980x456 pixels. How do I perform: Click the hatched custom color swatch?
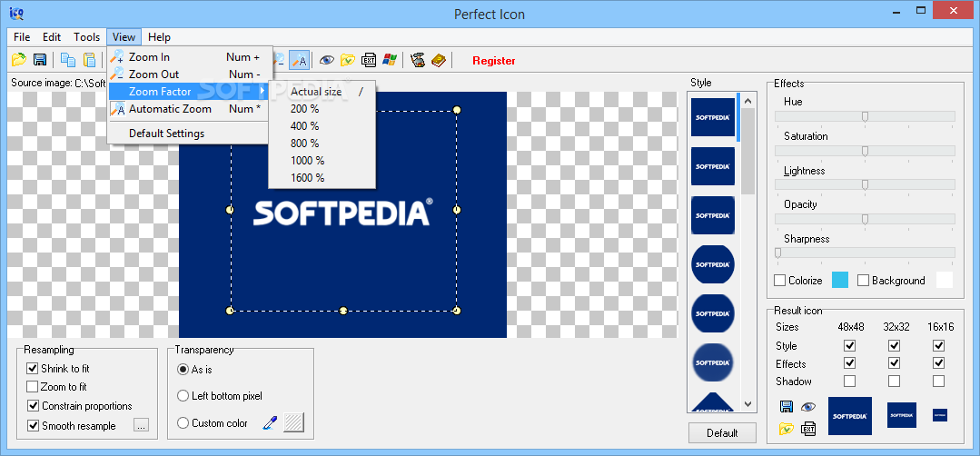pyautogui.click(x=293, y=423)
